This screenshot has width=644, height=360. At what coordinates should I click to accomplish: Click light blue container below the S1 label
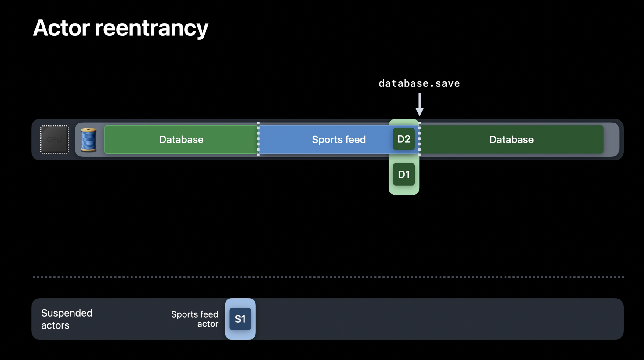[240, 335]
